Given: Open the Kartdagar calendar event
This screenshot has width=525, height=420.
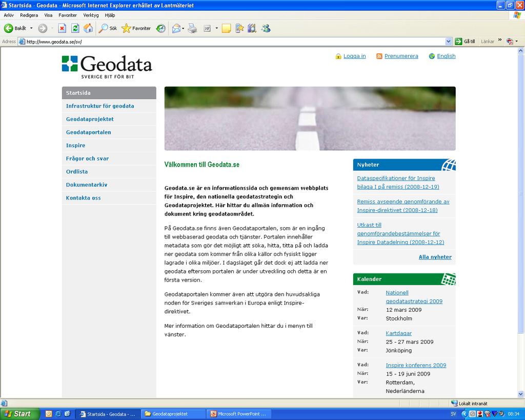Looking at the screenshot, I should (398, 333).
